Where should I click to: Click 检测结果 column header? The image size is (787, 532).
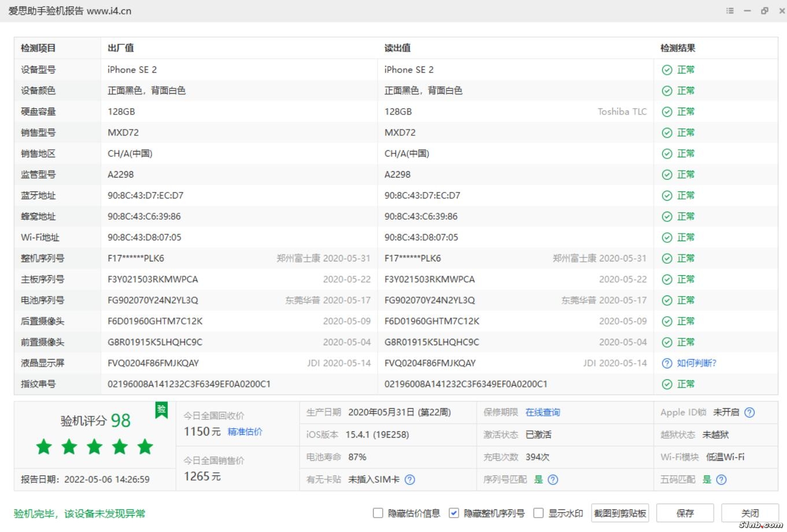[678, 48]
